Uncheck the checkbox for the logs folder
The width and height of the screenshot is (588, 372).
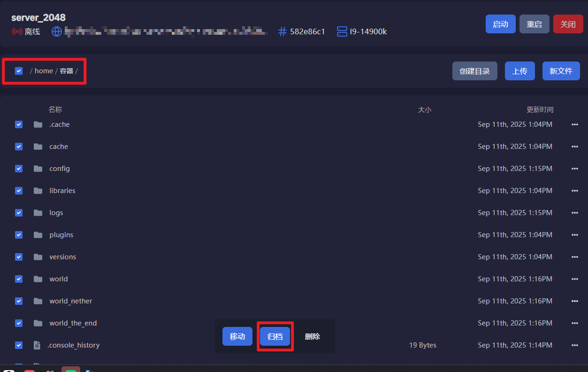19,213
